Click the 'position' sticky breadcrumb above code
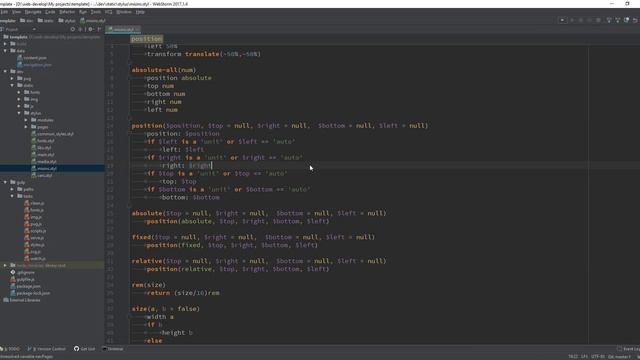The width and height of the screenshot is (640, 360). point(147,39)
